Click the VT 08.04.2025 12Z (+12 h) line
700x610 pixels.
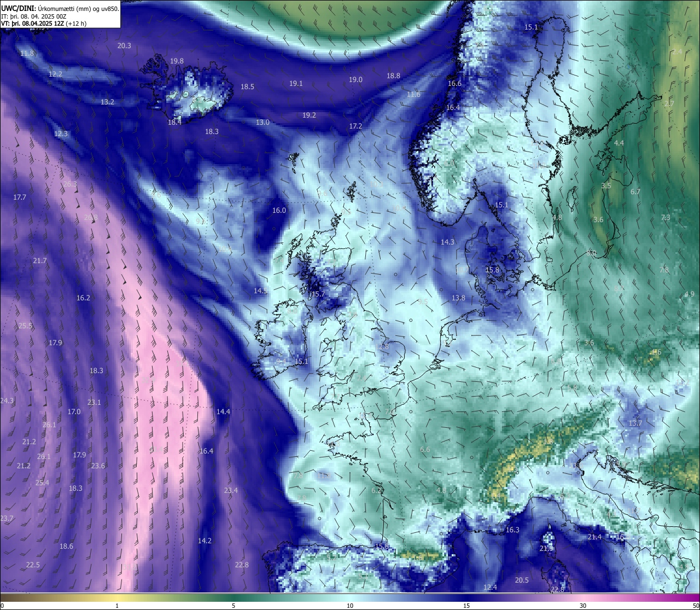(x=44, y=24)
